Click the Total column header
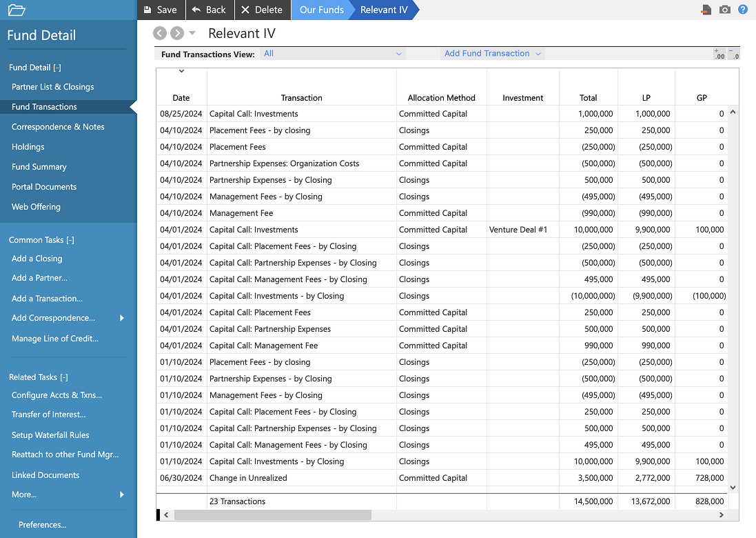The width and height of the screenshot is (756, 538). coord(589,98)
